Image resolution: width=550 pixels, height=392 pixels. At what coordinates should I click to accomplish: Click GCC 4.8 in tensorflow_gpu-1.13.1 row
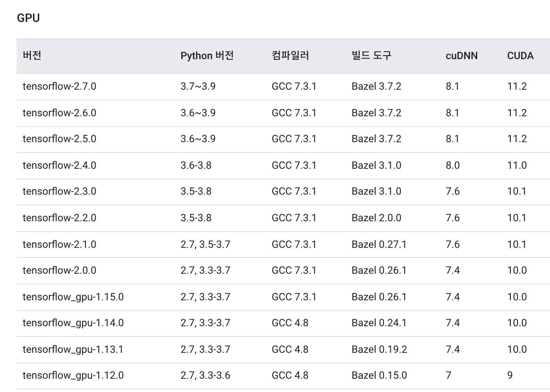click(290, 349)
